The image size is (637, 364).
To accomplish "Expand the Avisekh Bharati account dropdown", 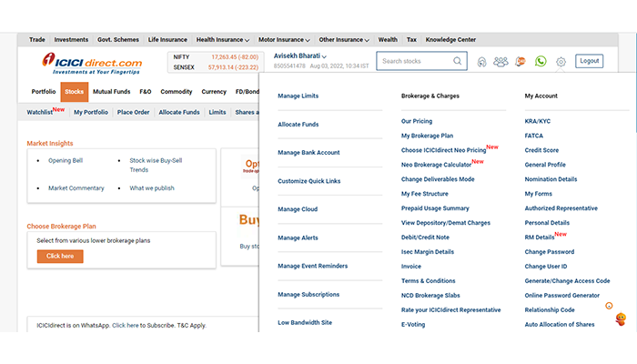I will point(300,56).
